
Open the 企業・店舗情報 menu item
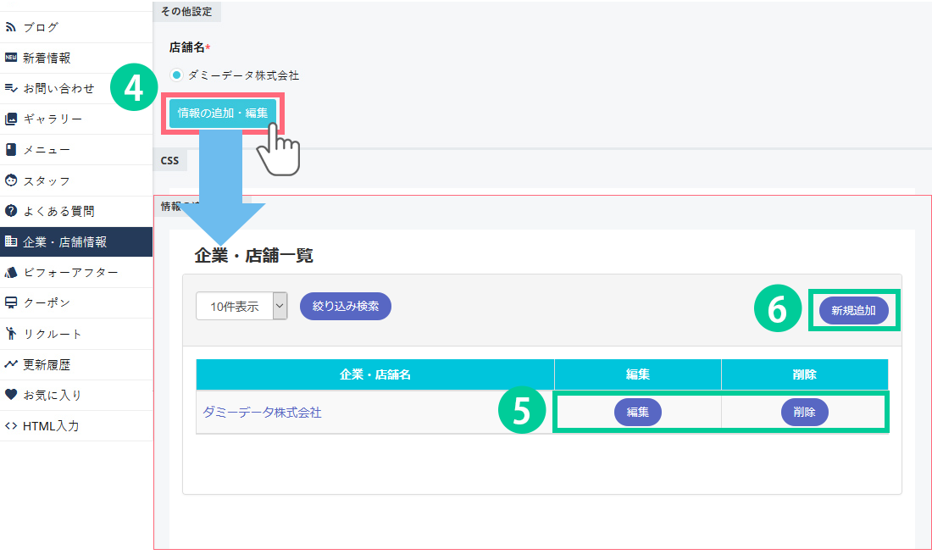76,241
